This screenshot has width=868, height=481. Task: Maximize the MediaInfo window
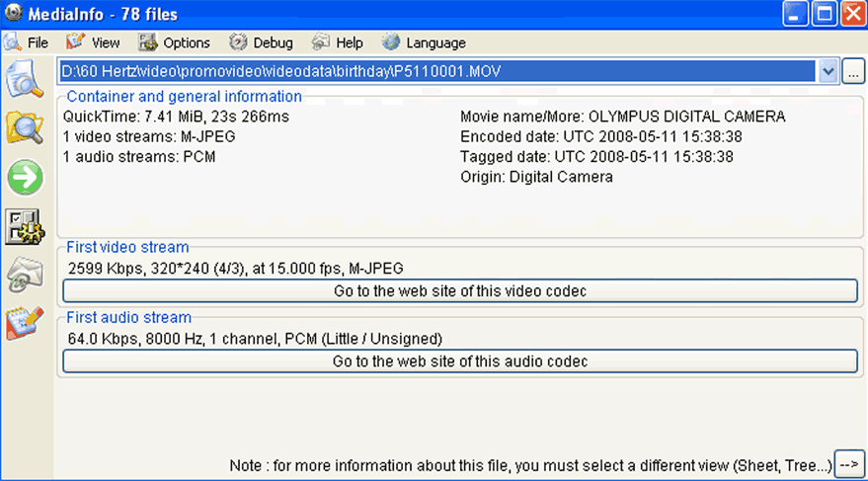coord(825,14)
